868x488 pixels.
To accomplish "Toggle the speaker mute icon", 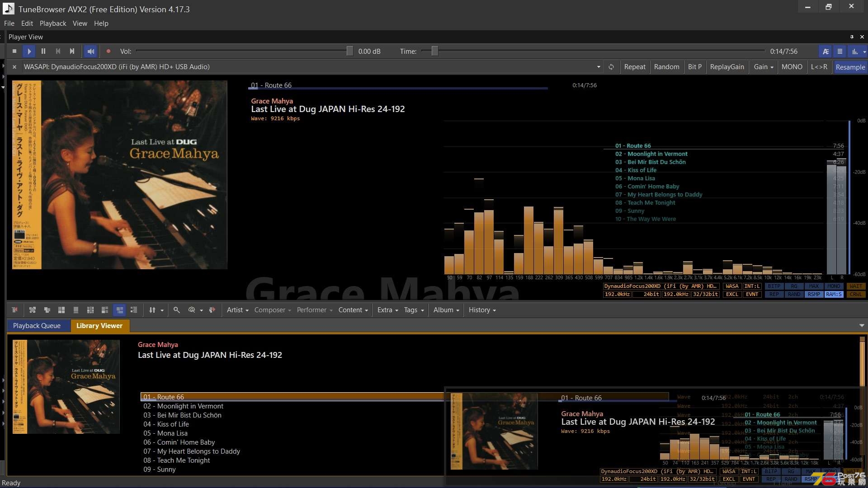I will 91,52.
